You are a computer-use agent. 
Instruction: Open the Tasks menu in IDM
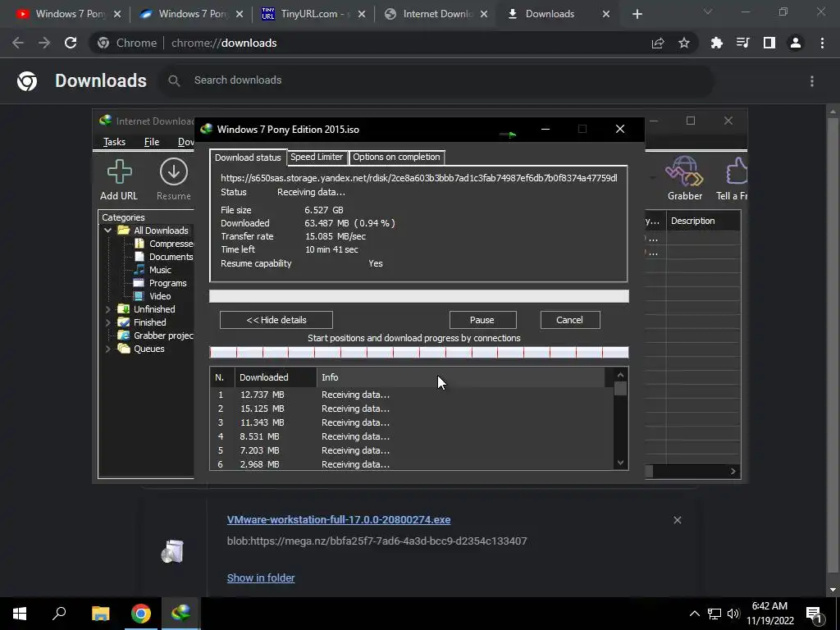click(114, 141)
